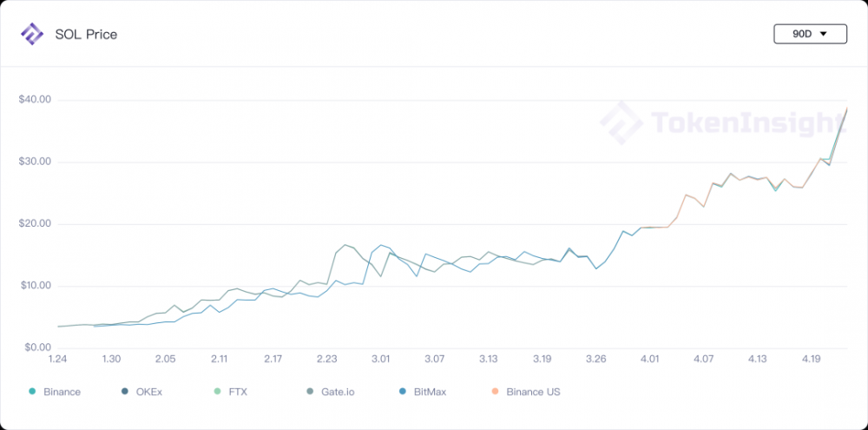Click the 4.01 date marker on x-axis
The width and height of the screenshot is (868, 430).
[649, 359]
